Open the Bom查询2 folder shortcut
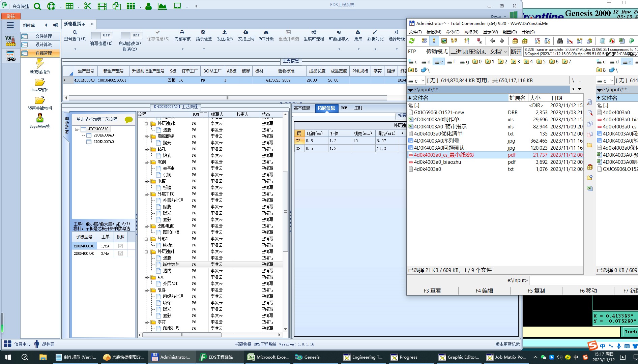638x364 pixels. coord(40,85)
